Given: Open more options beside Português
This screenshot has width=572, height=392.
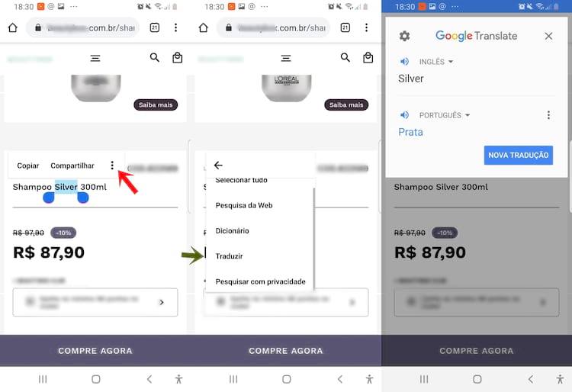Looking at the screenshot, I should tap(548, 115).
